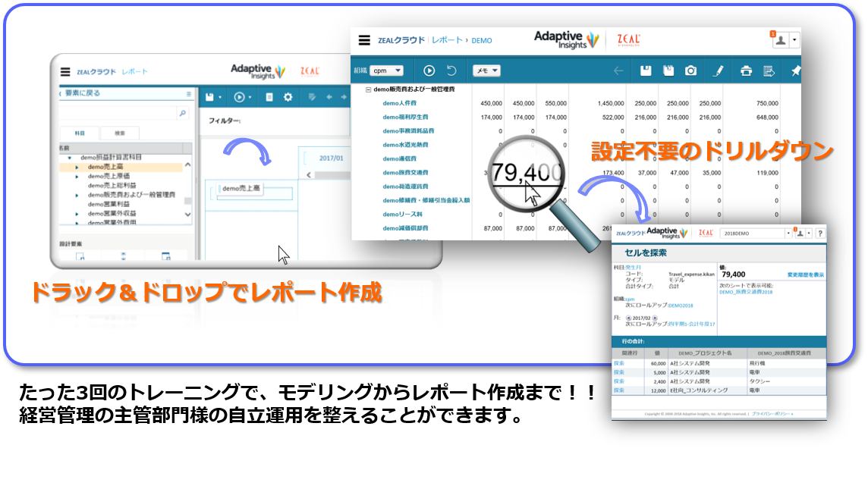Click the tree scrollbar up arrow
The image size is (868, 489).
pos(187,165)
